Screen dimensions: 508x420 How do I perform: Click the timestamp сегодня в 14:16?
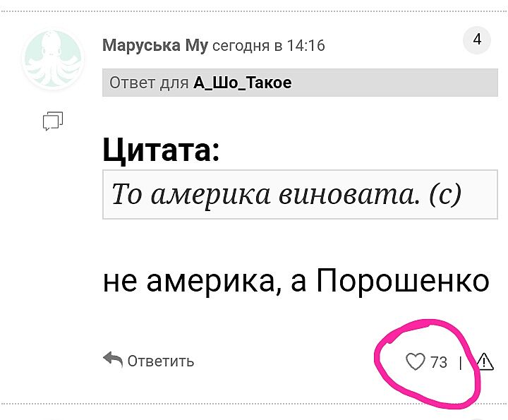point(269,46)
